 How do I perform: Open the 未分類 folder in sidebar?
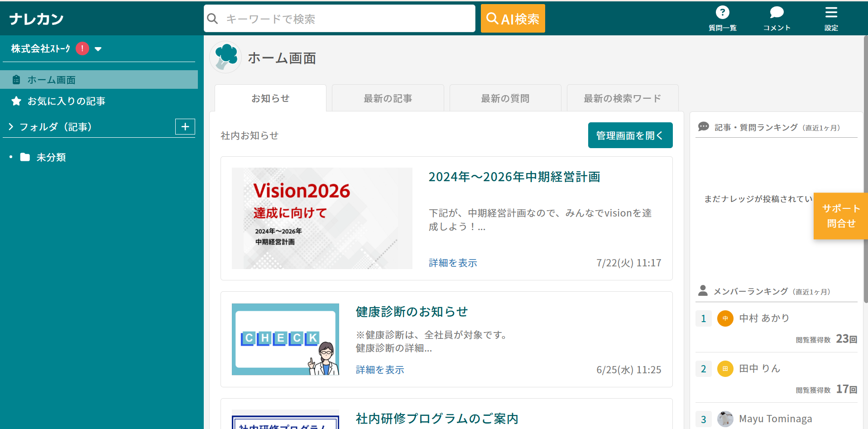coord(51,157)
